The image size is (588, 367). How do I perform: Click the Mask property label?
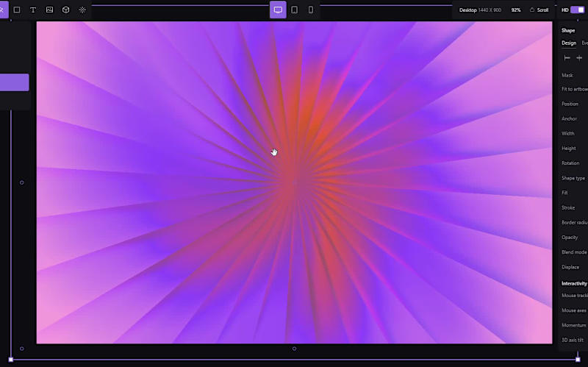567,75
